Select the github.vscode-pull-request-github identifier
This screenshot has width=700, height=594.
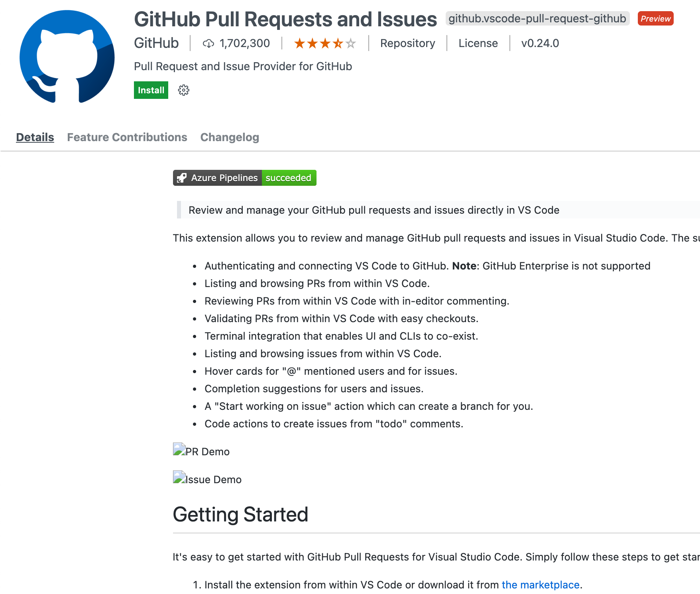[x=537, y=18]
